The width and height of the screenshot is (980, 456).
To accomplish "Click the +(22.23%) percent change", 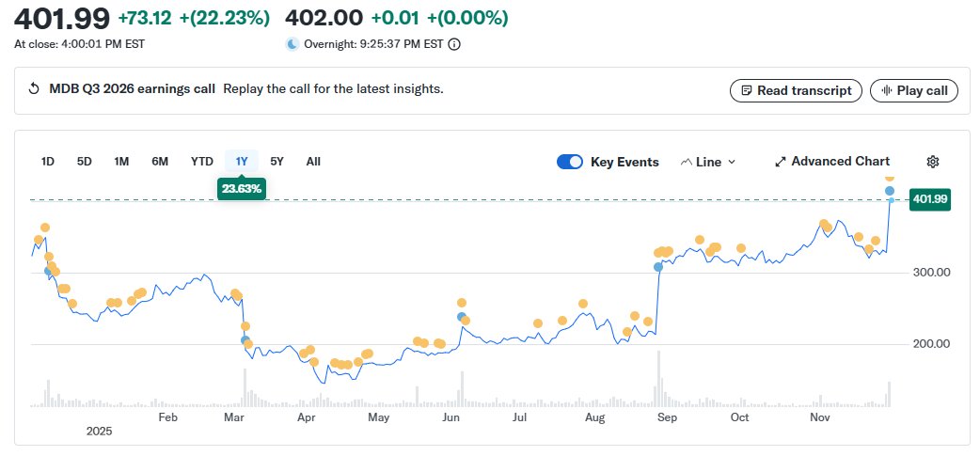I will (x=225, y=18).
